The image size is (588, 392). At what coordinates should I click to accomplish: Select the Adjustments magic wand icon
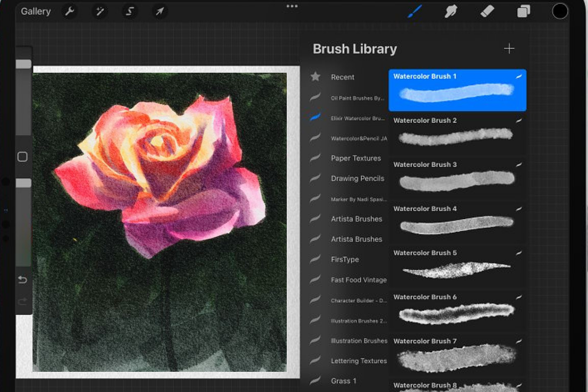click(x=99, y=11)
